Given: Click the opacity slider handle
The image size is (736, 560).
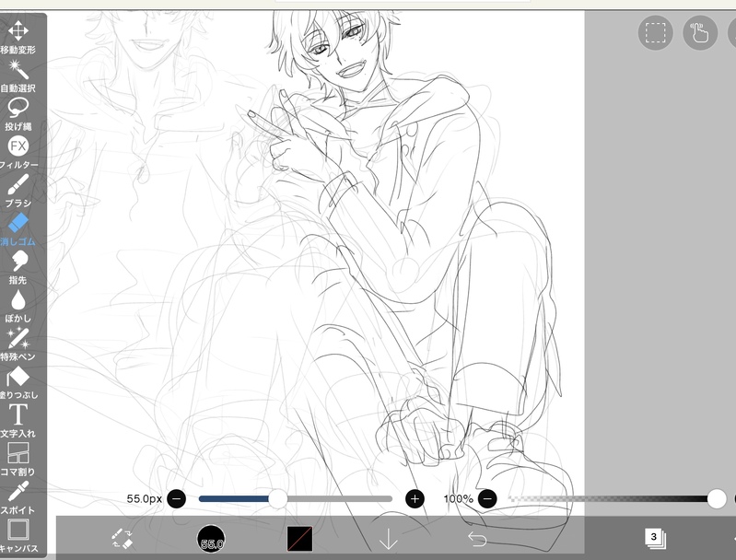Looking at the screenshot, I should click(x=717, y=498).
